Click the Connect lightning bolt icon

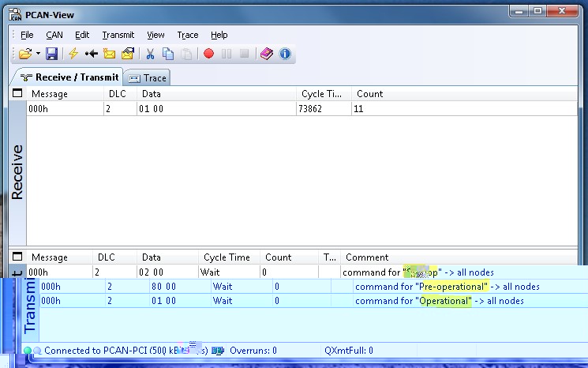click(73, 54)
